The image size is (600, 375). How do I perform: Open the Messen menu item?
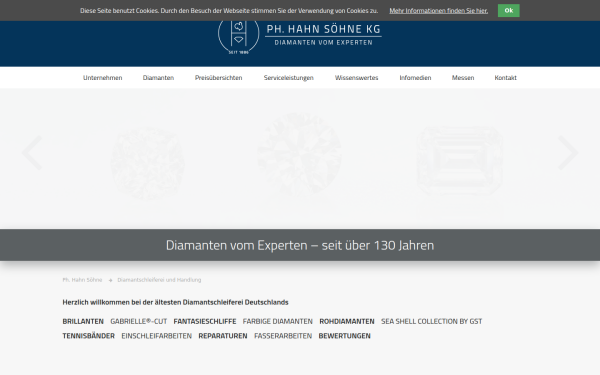click(463, 78)
